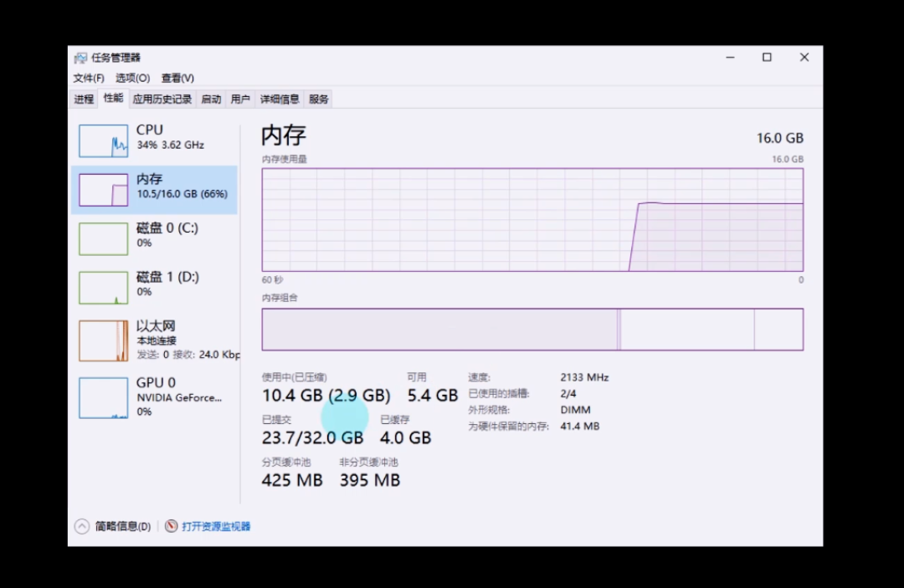This screenshot has height=588, width=904.
Task: Switch to the 应用历史记录 tab
Action: tap(162, 99)
